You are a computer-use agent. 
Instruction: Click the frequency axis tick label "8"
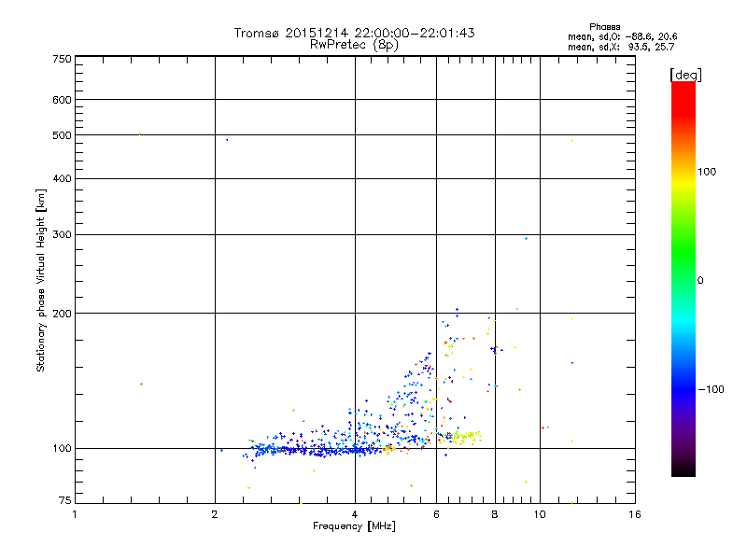(495, 514)
